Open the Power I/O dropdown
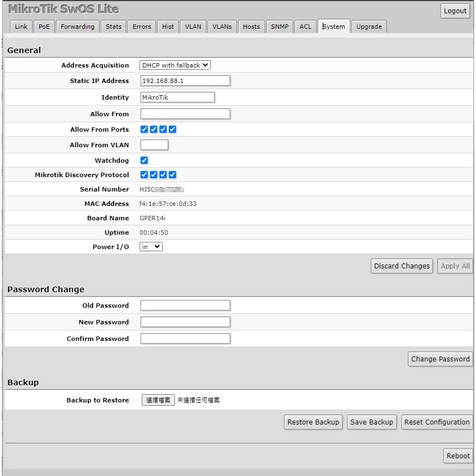 coord(151,247)
